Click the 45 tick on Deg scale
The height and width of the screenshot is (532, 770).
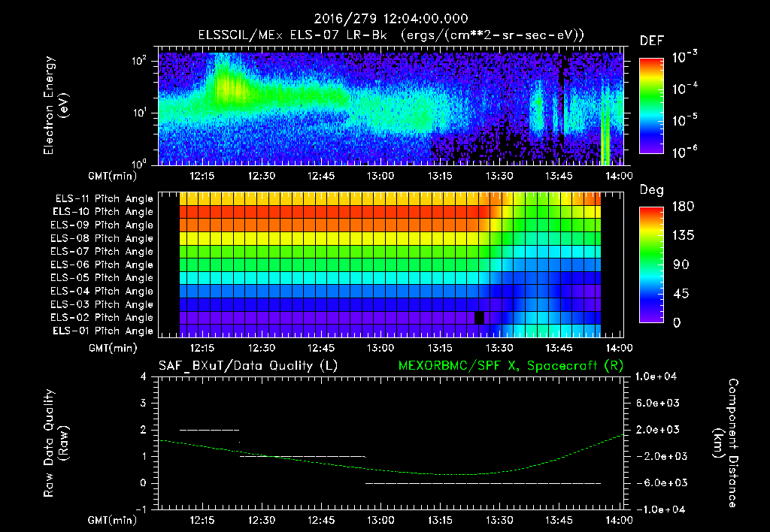pyautogui.click(x=681, y=294)
